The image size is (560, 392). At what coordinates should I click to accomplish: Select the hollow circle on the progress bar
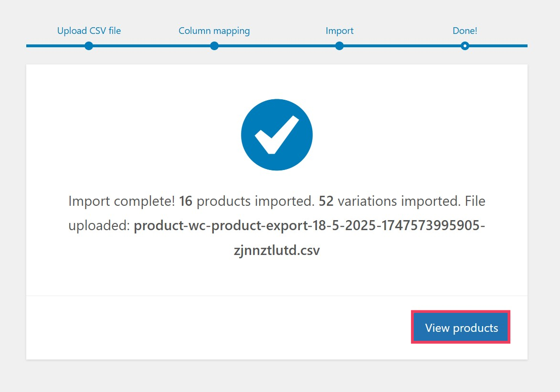[x=465, y=46]
